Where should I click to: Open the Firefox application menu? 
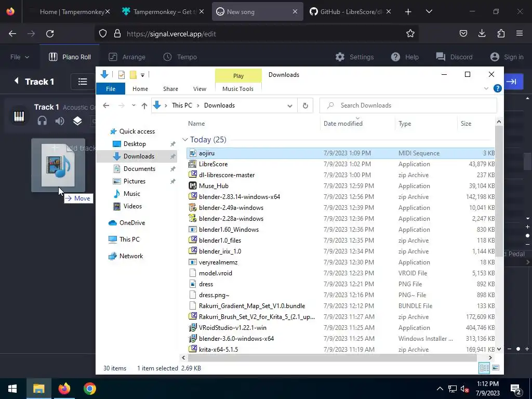point(520,33)
